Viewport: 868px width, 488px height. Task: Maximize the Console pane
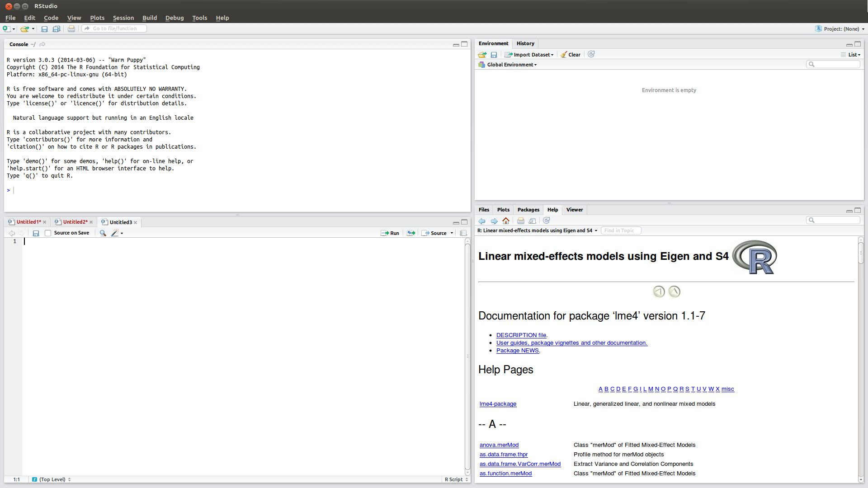(x=464, y=44)
